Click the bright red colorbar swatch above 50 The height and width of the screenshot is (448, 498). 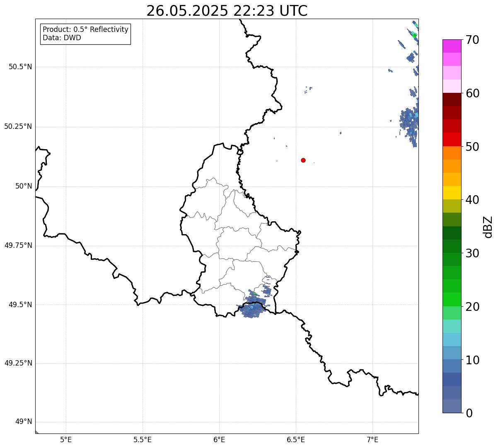pos(452,140)
